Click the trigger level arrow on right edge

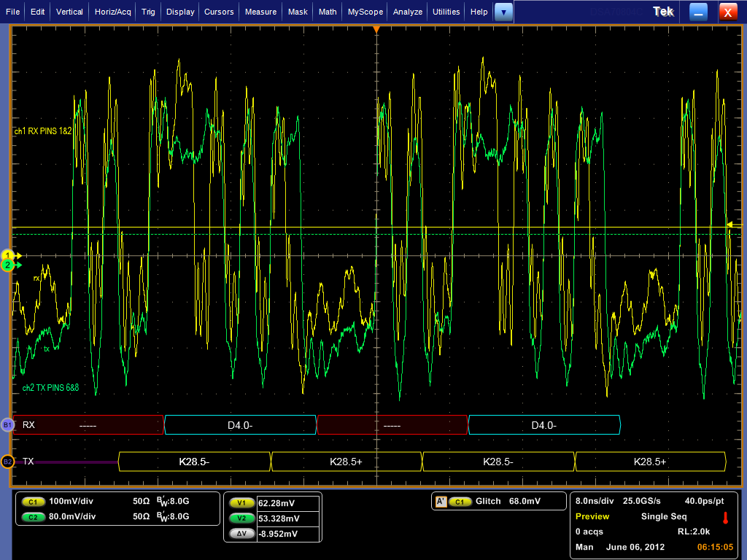coord(729,225)
